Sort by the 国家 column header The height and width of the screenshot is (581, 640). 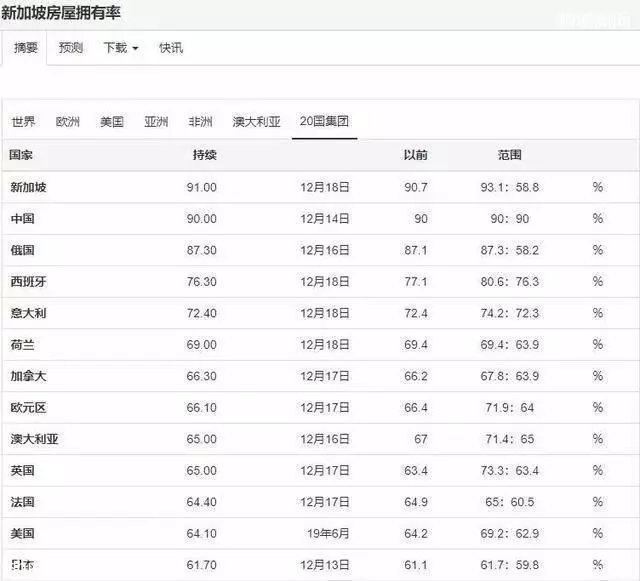(x=21, y=155)
